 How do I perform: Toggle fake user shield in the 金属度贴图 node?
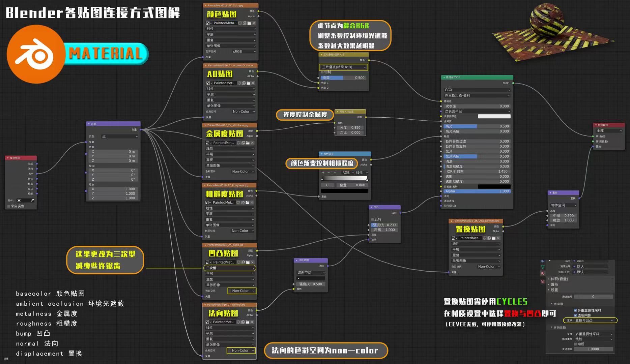click(238, 143)
